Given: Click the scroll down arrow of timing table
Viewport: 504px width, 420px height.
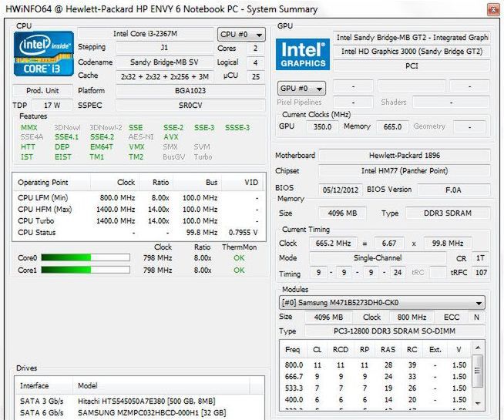Looking at the screenshot, I should pyautogui.click(x=478, y=403).
